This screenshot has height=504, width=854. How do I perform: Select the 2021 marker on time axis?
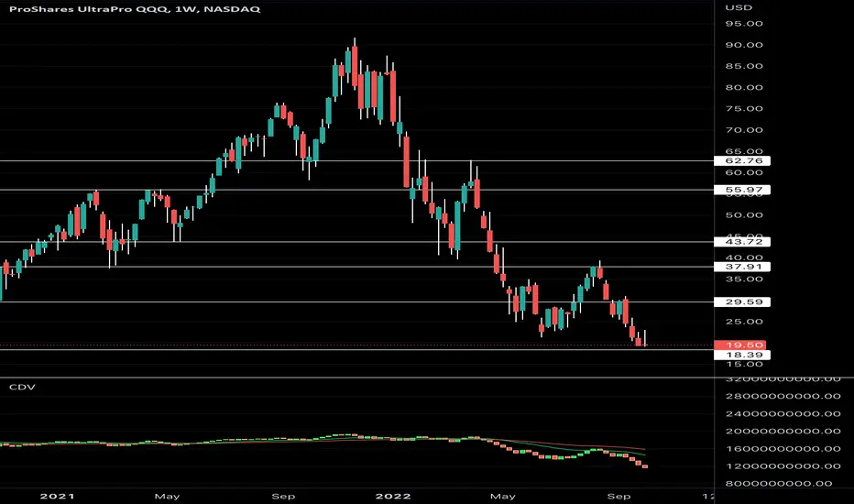coord(58,497)
